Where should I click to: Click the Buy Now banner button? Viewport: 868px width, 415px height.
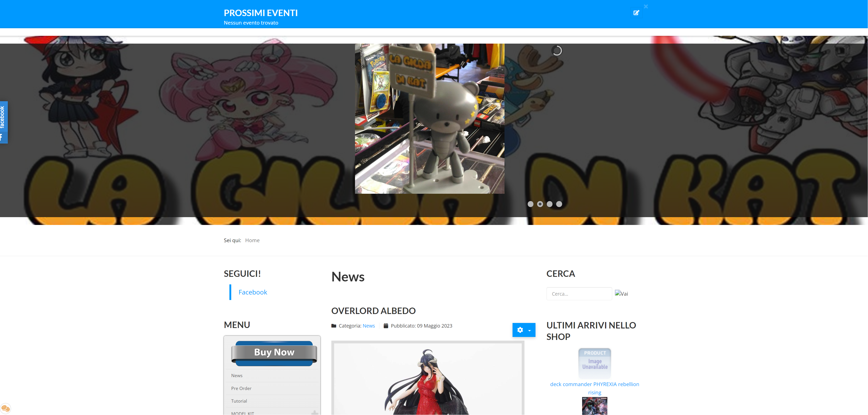coord(274,353)
